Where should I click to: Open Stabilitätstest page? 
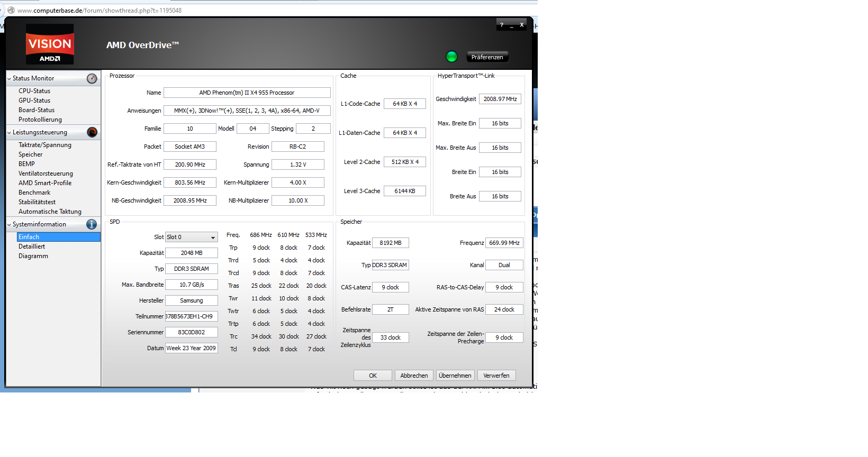(x=37, y=202)
